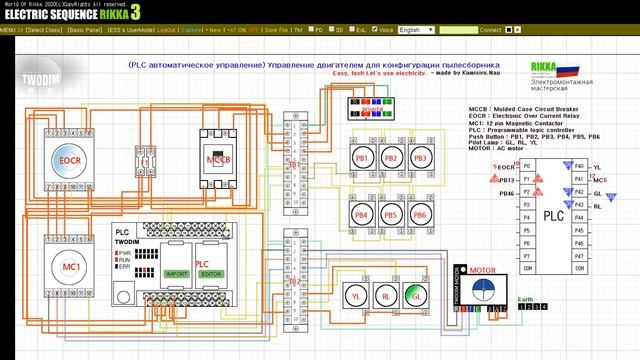Click the P40 output pin on PLC diagram
The width and height of the screenshot is (640, 360).
click(x=579, y=166)
